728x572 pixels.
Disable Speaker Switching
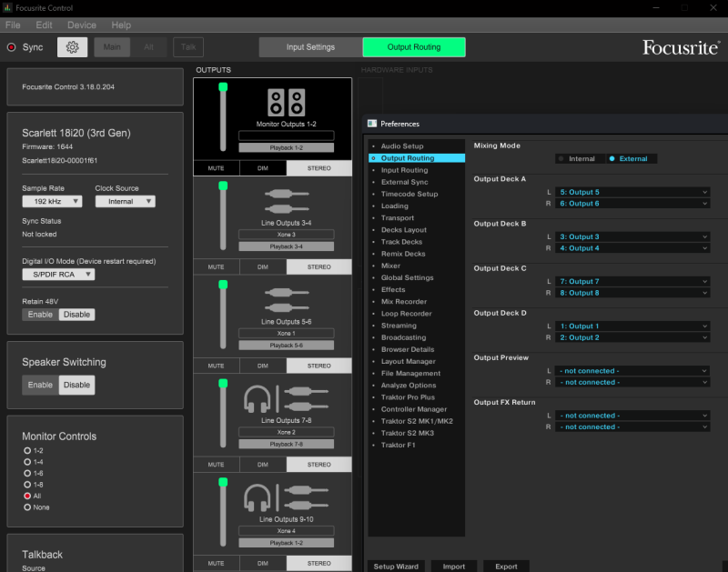76,385
